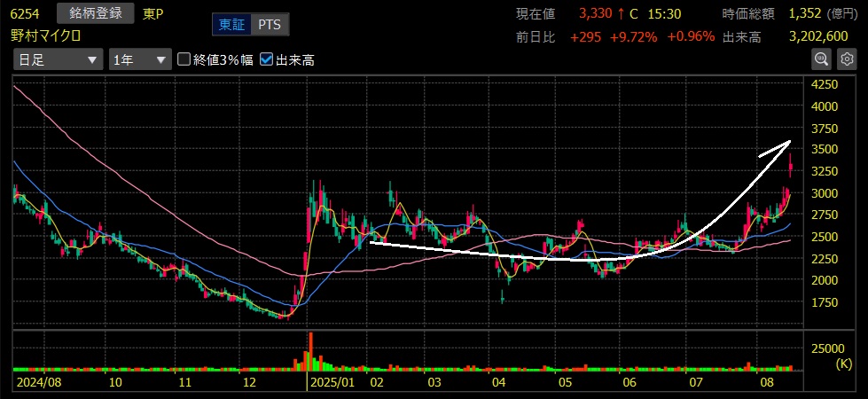The height and width of the screenshot is (399, 868).
Task: Click the stock code 6254
Action: coord(27,14)
